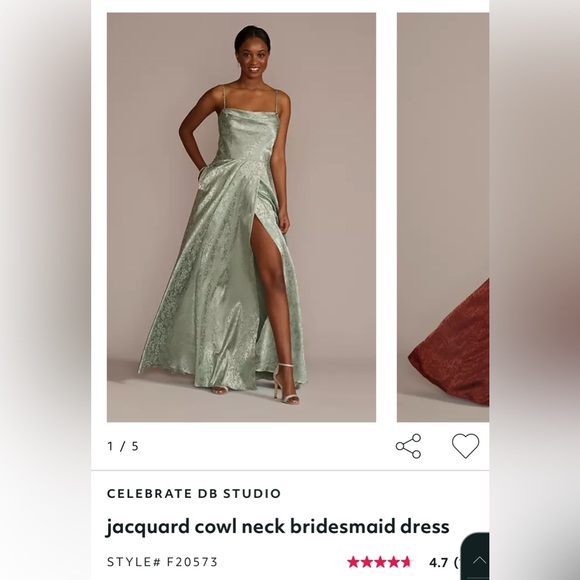Tap the review count parenthesis beside 4.7
580x580 pixels.
(x=456, y=563)
